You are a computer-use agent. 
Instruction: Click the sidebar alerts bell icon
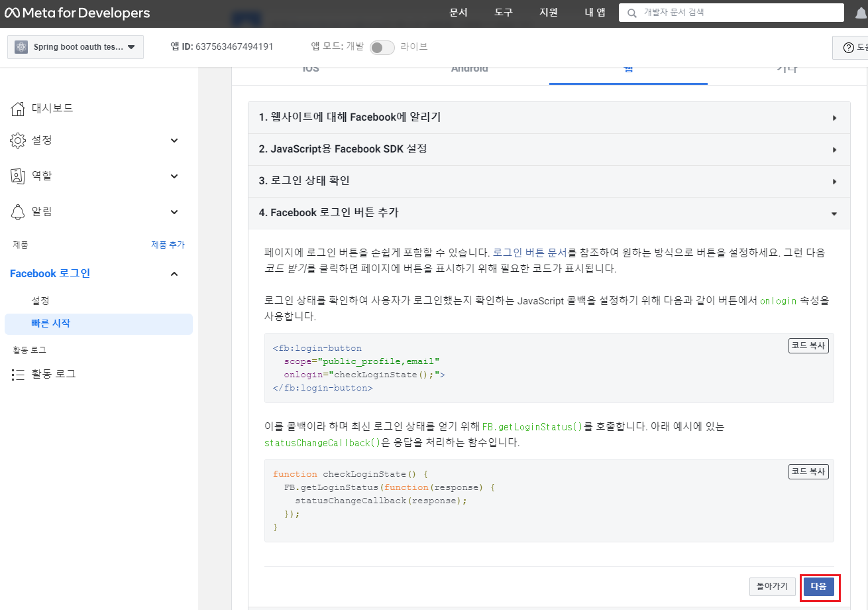17,212
